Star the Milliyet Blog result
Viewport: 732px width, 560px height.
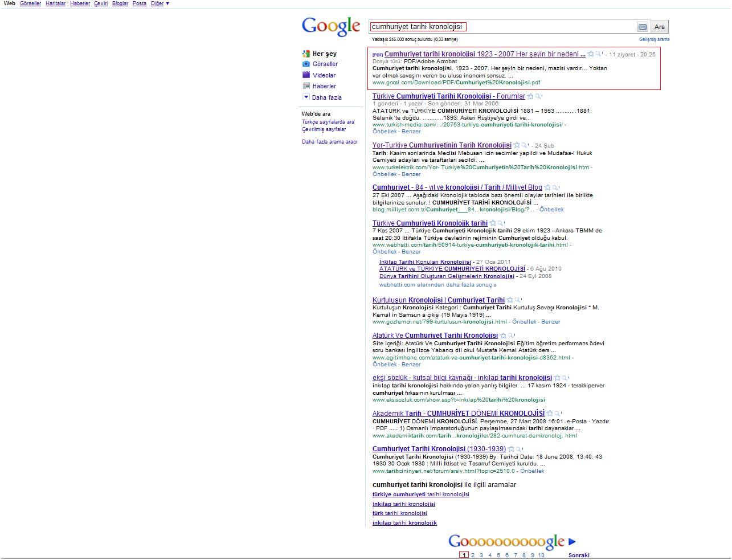pyautogui.click(x=547, y=187)
